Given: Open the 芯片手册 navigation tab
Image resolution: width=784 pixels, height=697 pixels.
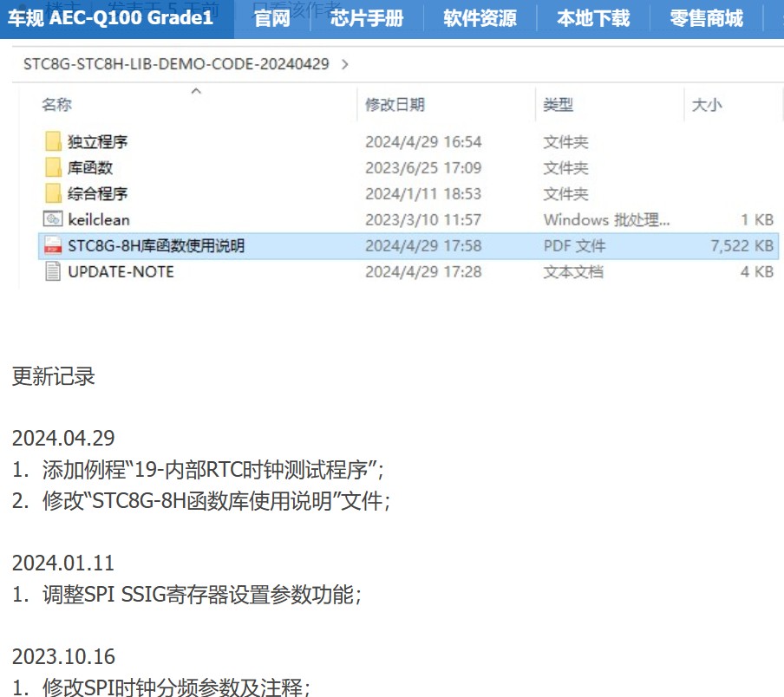Looking at the screenshot, I should pyautogui.click(x=367, y=18).
